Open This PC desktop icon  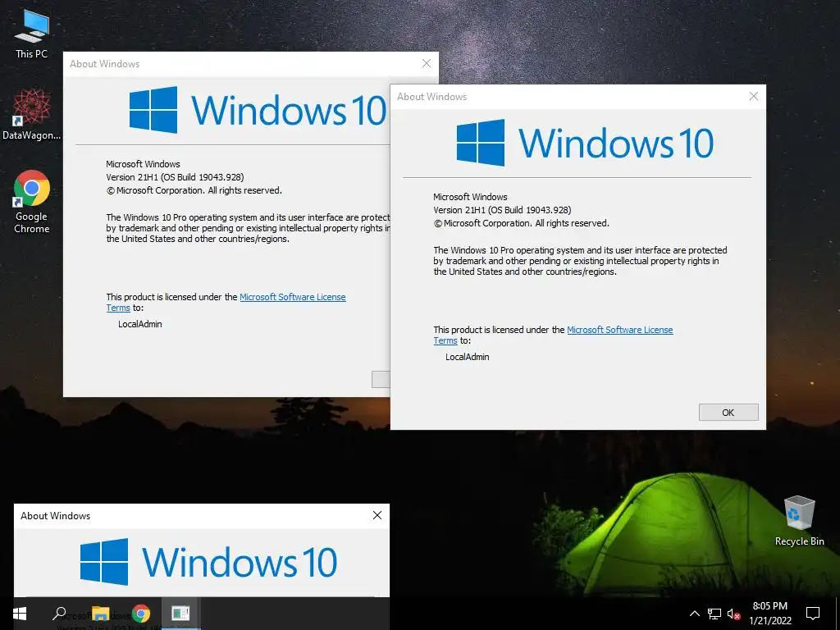32,34
